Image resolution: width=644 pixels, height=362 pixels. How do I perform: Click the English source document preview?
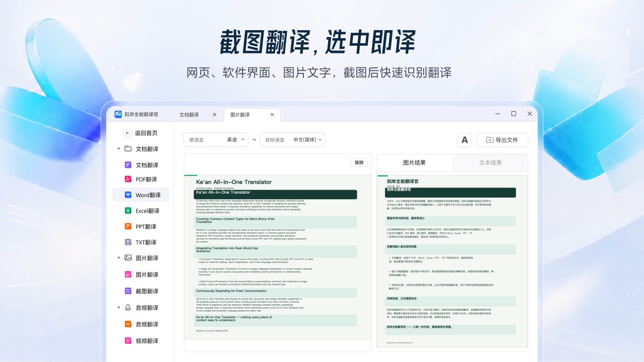278,257
